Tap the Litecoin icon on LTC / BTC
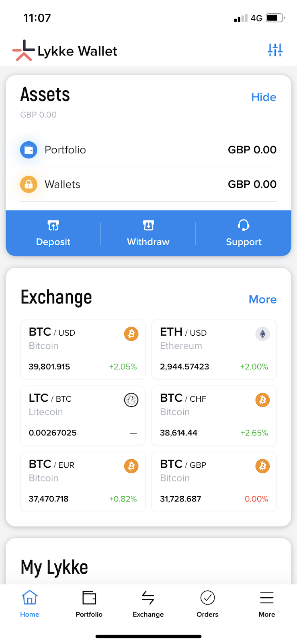Image resolution: width=297 pixels, height=644 pixels. [x=131, y=400]
